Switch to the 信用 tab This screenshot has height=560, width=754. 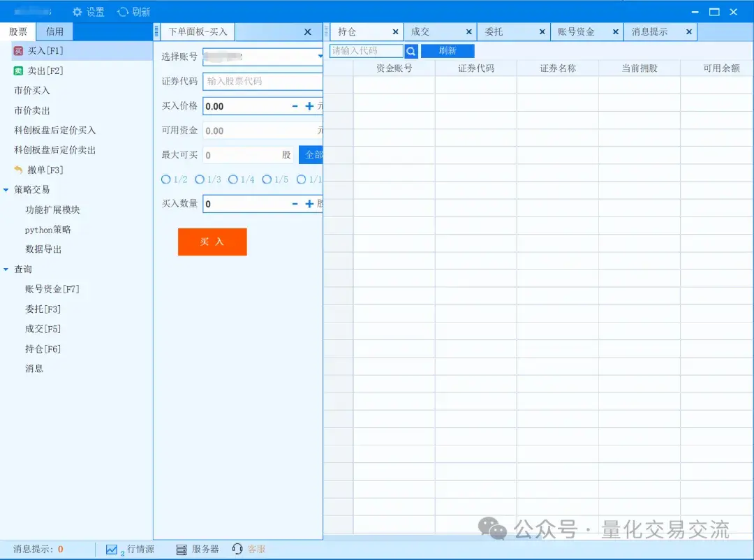coord(54,31)
